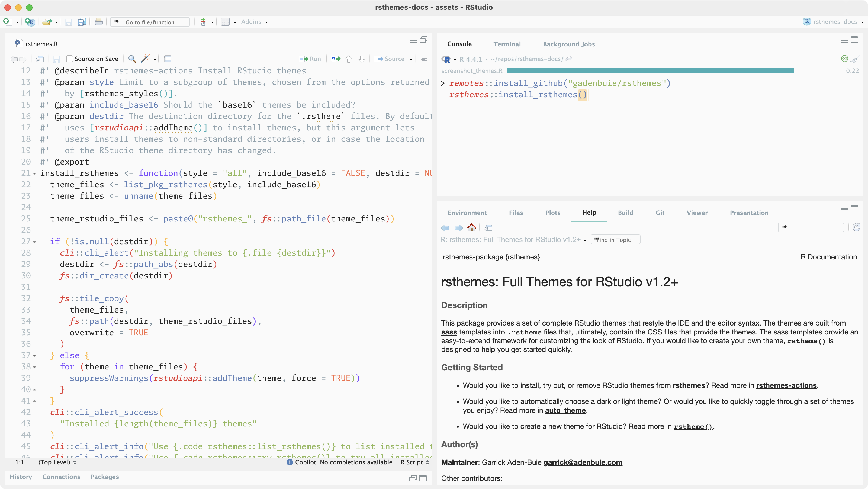Expand the Source button dropdown arrow
Viewport: 868px width, 489px height.
tap(411, 59)
